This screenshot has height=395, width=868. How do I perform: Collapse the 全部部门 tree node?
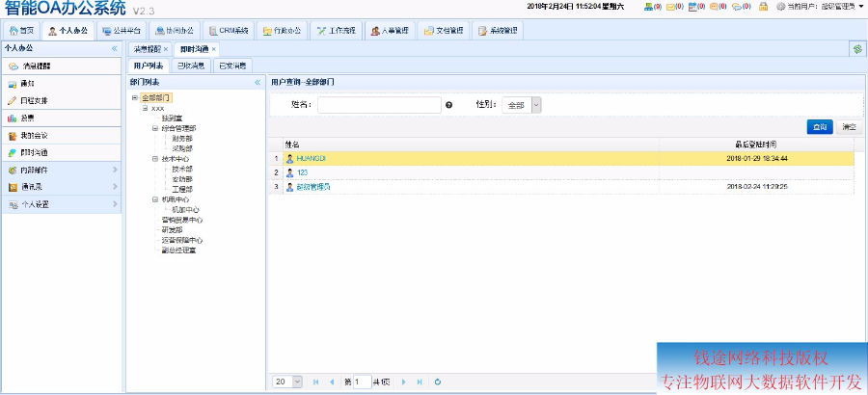click(x=135, y=98)
